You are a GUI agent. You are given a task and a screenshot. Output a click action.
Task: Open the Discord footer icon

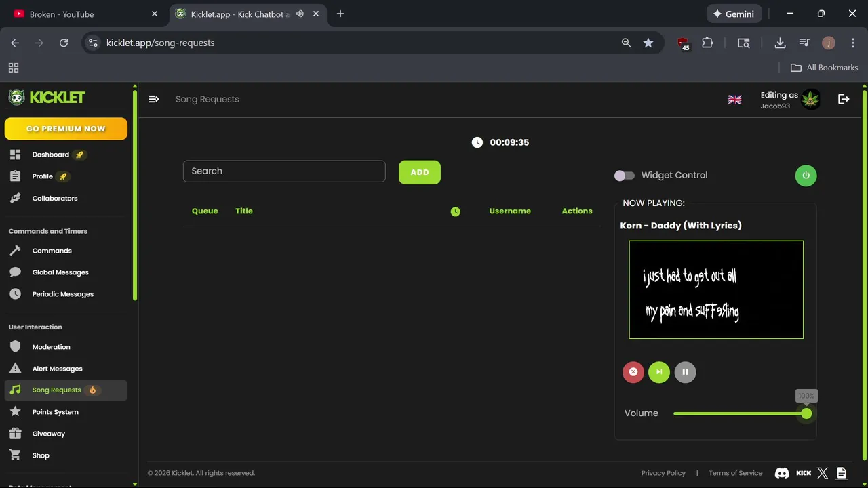pyautogui.click(x=782, y=473)
